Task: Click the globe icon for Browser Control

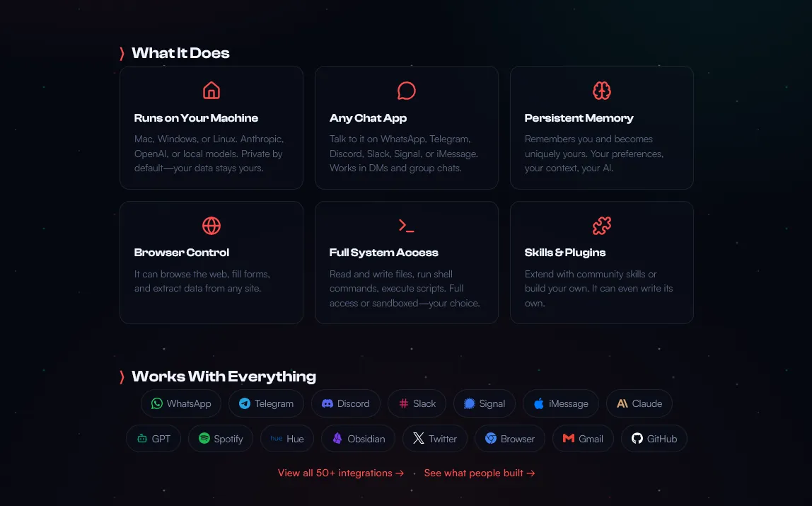Action: coord(211,226)
